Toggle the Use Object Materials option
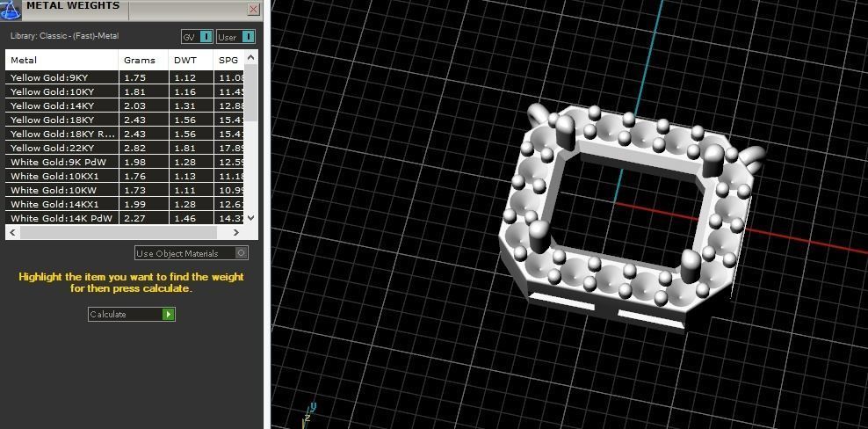The width and height of the screenshot is (868, 429). (192, 253)
